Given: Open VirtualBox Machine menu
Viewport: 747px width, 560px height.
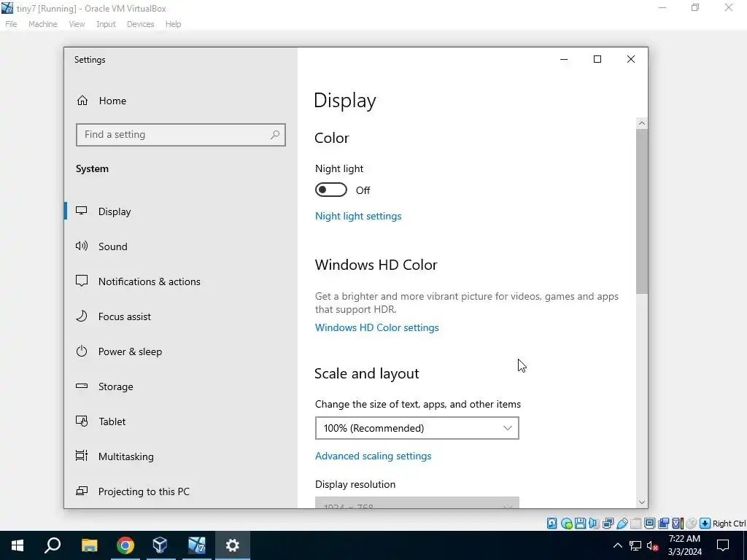Looking at the screenshot, I should click(x=43, y=24).
